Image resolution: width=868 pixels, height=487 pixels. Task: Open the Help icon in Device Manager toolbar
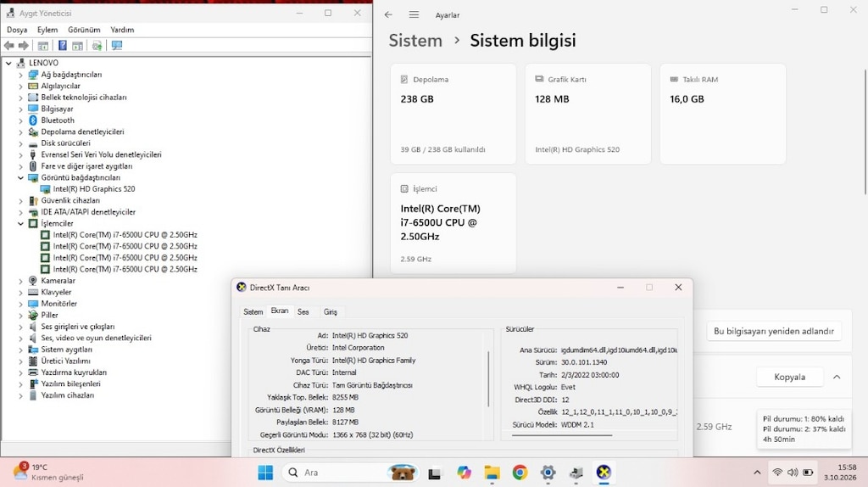[x=63, y=46]
